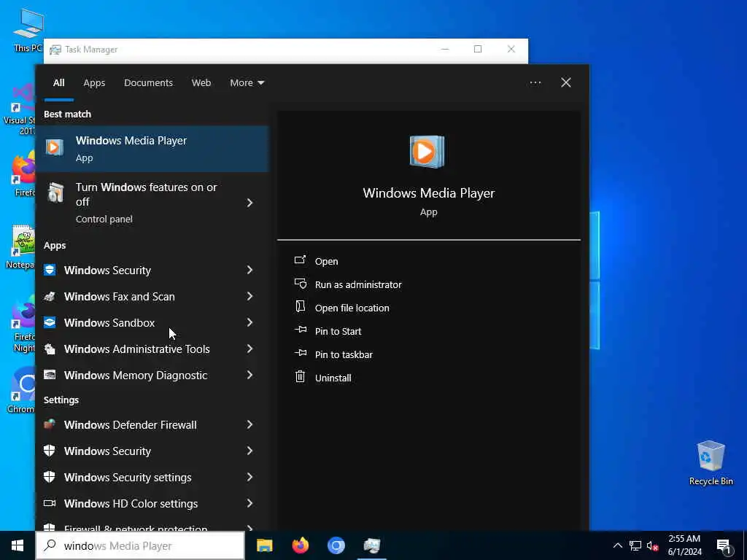This screenshot has height=560, width=747.
Task: Open the Recycle Bin desktop icon
Action: click(711, 463)
